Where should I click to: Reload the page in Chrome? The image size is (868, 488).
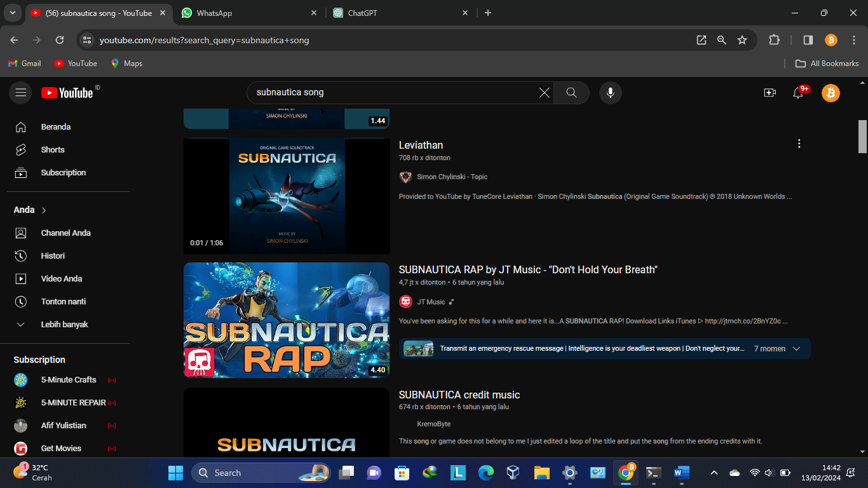(x=60, y=40)
